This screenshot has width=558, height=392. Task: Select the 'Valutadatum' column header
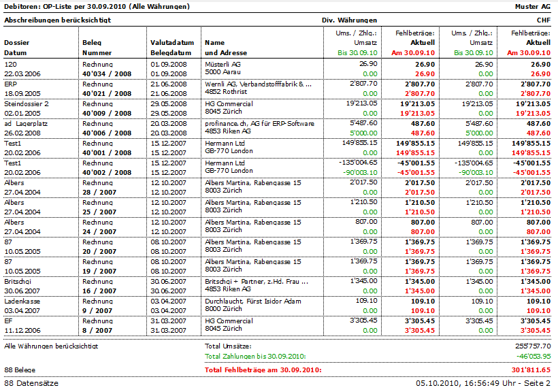tap(167, 42)
